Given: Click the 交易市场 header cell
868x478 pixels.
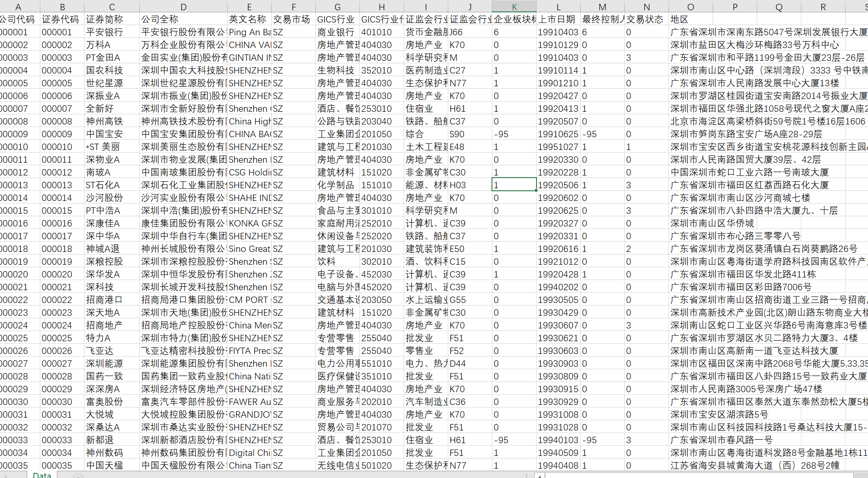Looking at the screenshot, I should (x=293, y=19).
